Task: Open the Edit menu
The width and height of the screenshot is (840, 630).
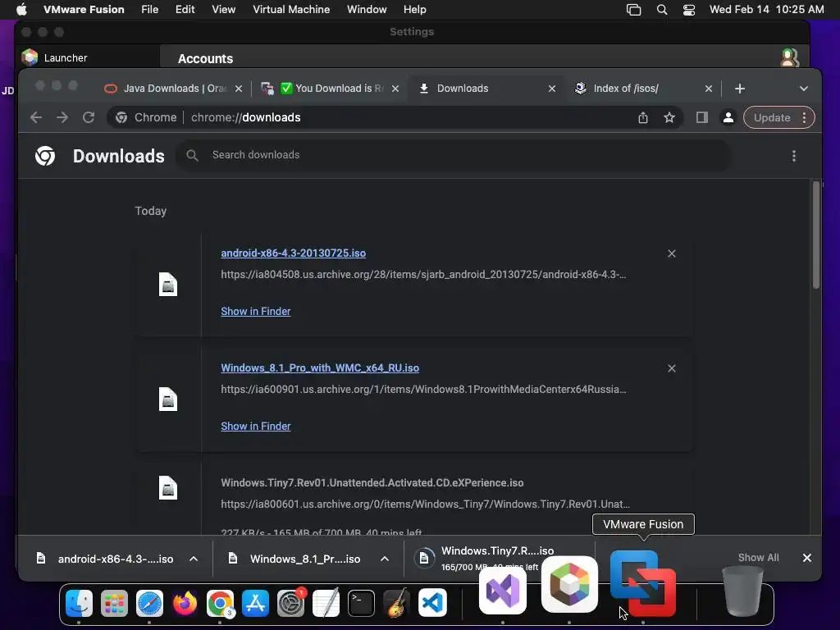Action: (x=185, y=10)
